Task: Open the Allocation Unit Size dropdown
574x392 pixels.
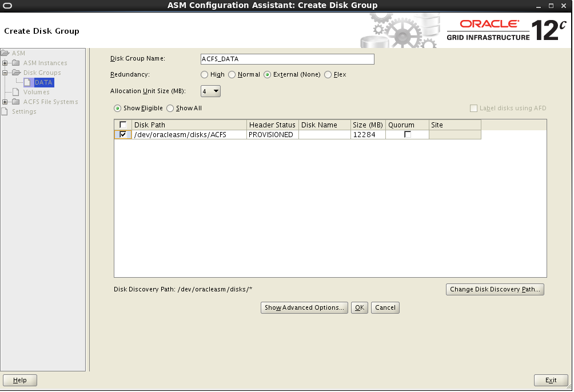Action: click(x=210, y=91)
